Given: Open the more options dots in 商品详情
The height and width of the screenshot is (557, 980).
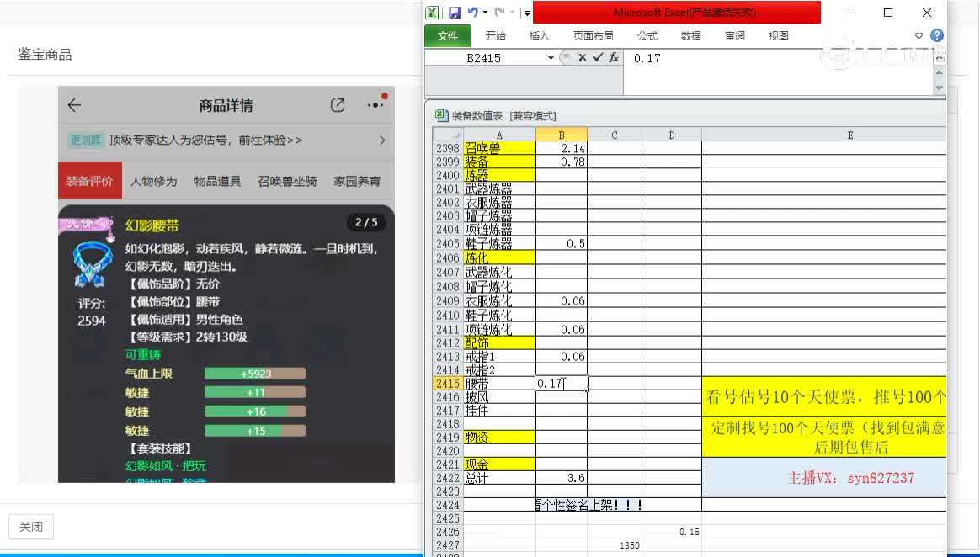Looking at the screenshot, I should pyautogui.click(x=375, y=105).
